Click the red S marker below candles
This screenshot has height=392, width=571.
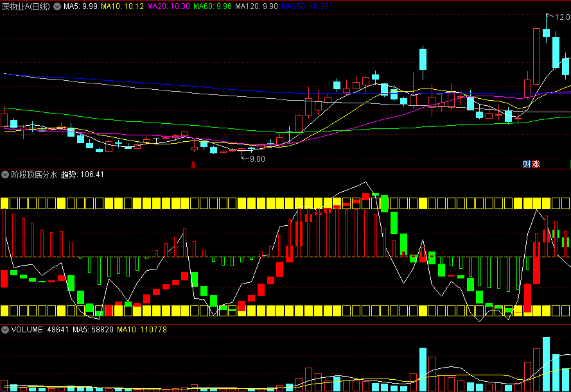[193, 165]
